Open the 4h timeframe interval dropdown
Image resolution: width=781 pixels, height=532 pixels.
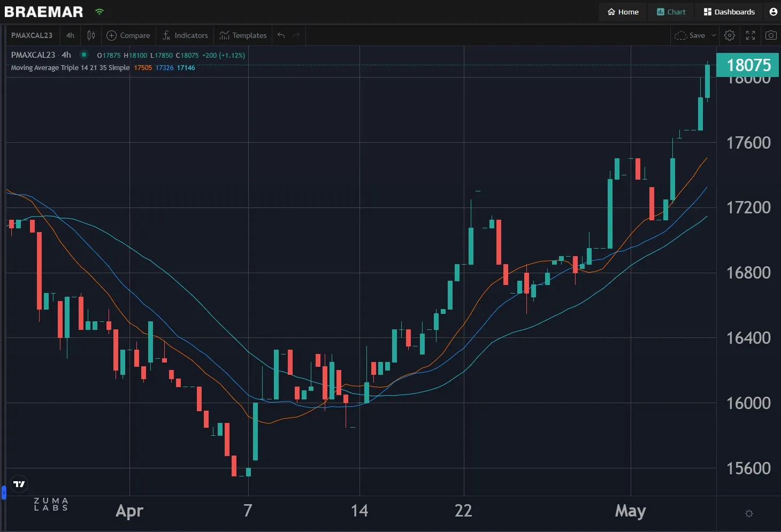(x=70, y=35)
